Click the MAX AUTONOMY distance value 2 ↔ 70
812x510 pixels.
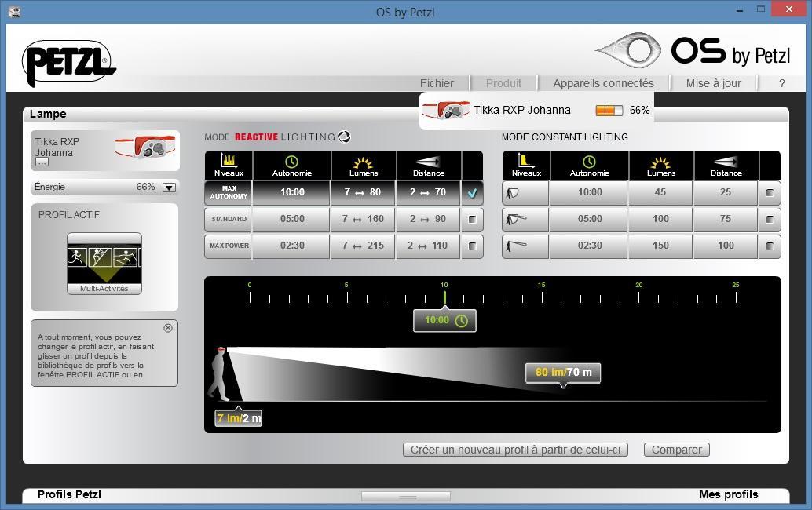(x=428, y=192)
